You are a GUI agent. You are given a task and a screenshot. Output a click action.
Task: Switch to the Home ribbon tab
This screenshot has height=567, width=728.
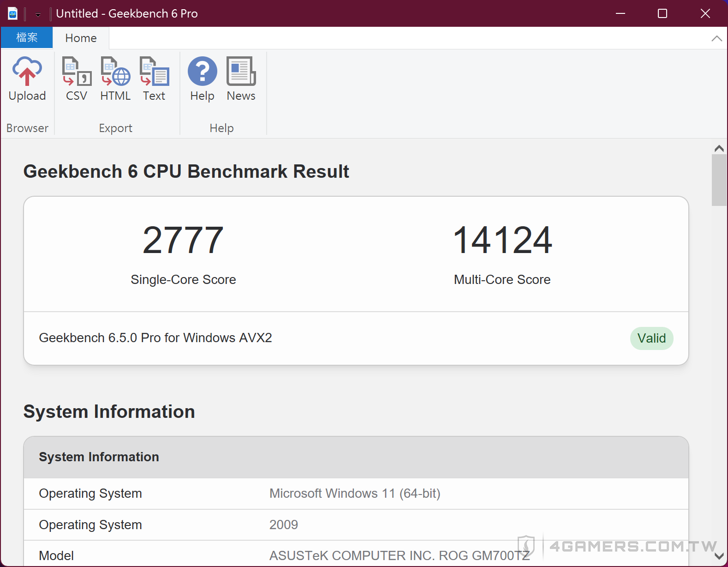tap(81, 38)
